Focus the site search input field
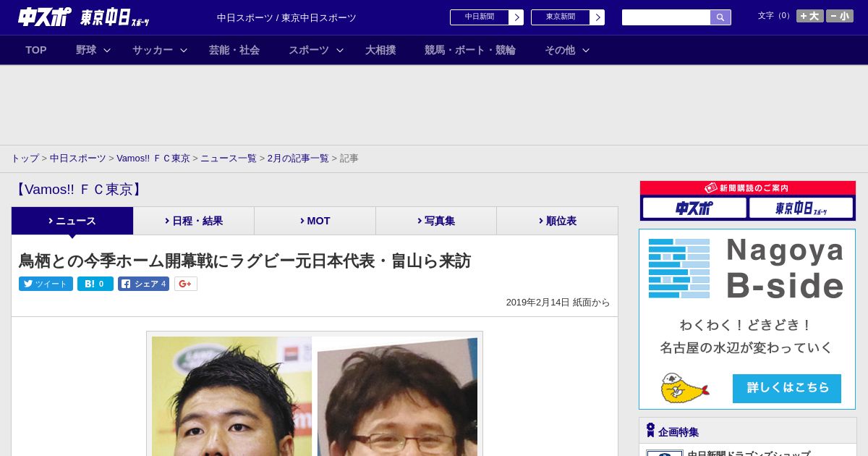 pos(666,17)
